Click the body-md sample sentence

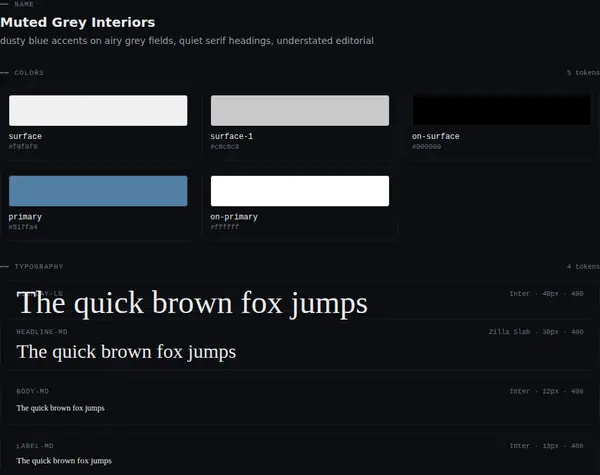60,408
